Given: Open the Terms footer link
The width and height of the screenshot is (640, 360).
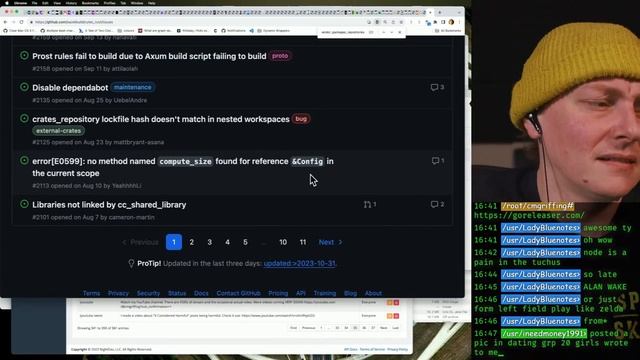Looking at the screenshot, I should (91, 293).
